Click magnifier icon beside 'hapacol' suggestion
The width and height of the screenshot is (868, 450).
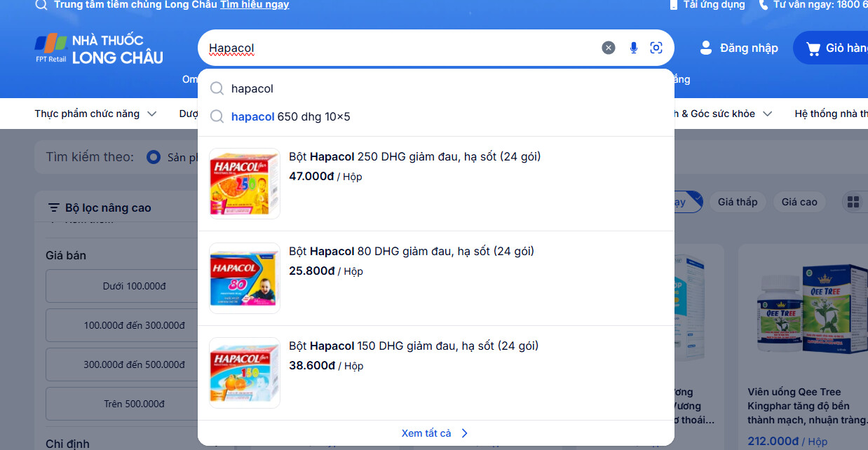[x=217, y=88]
